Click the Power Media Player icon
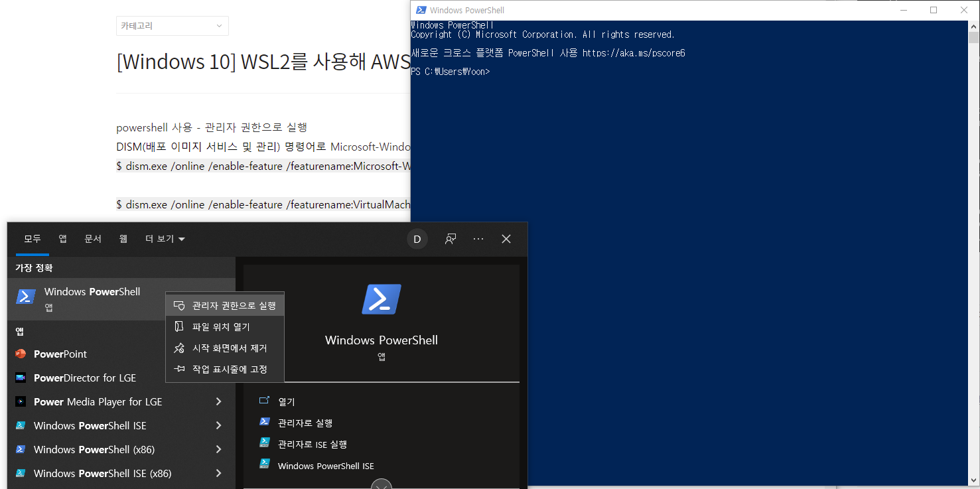The height and width of the screenshot is (489, 980). [21, 401]
